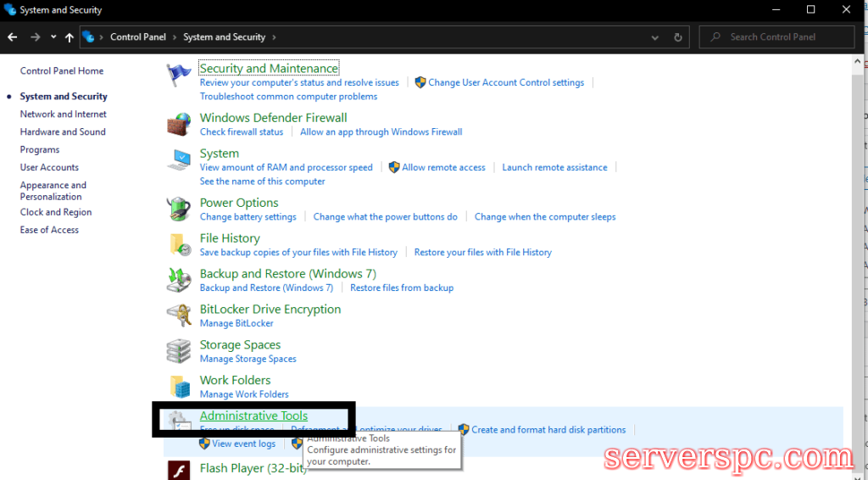Navigate back with the Back arrow
The width and height of the screenshot is (868, 480).
(x=13, y=37)
